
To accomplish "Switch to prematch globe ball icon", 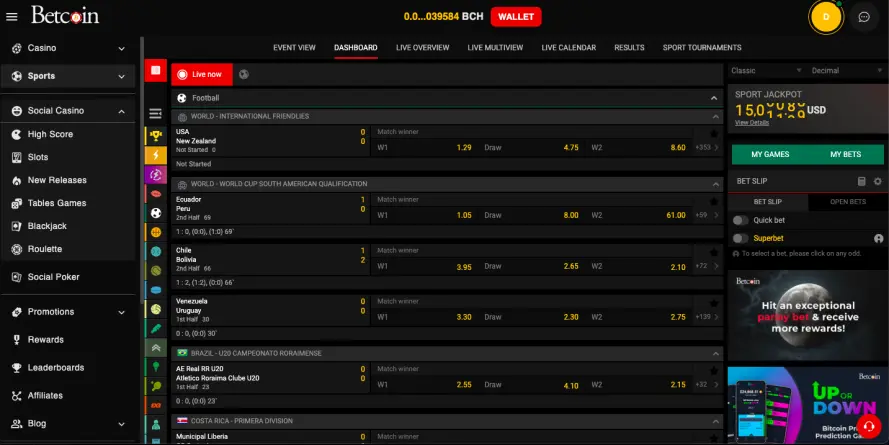I will pos(244,74).
